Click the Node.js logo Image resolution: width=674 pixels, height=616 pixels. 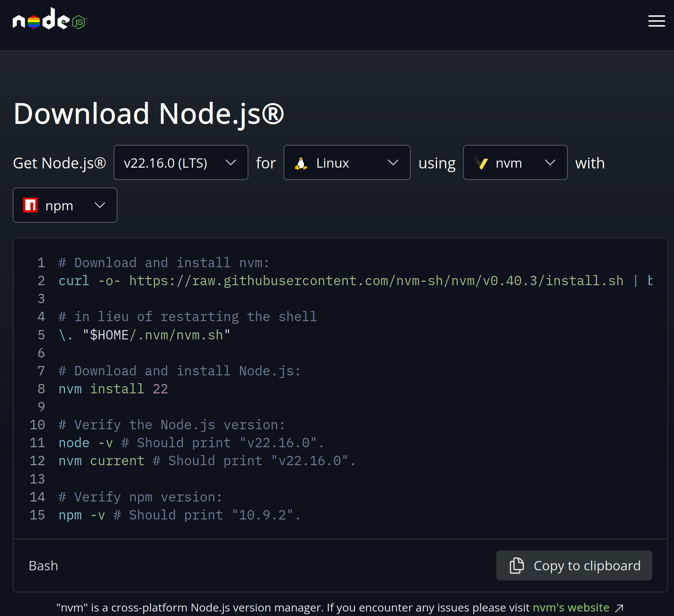[x=50, y=19]
